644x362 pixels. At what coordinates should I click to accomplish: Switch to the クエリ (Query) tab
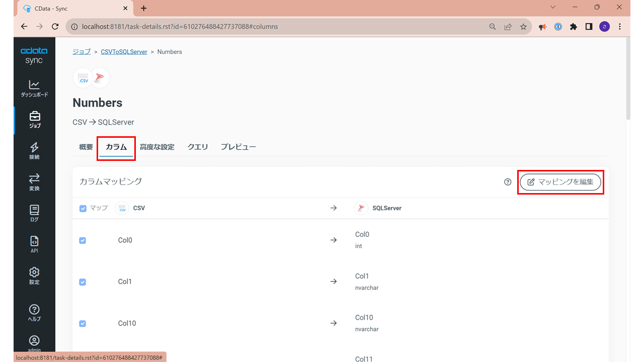tap(198, 147)
